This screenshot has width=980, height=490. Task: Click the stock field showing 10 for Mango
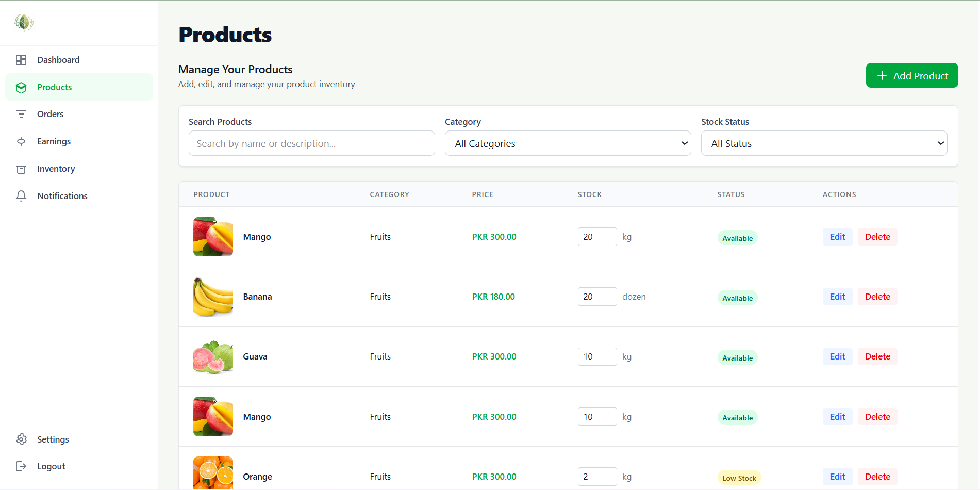coord(597,417)
